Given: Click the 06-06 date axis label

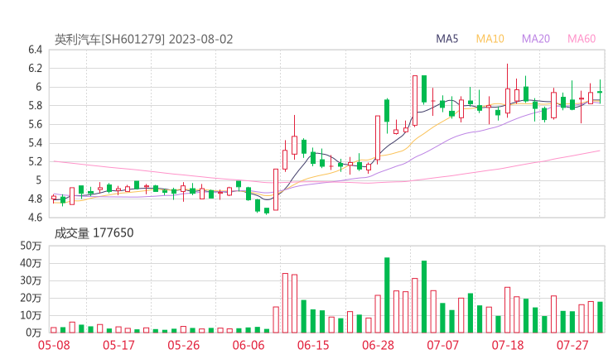Looking at the screenshot, I should click(x=249, y=345).
